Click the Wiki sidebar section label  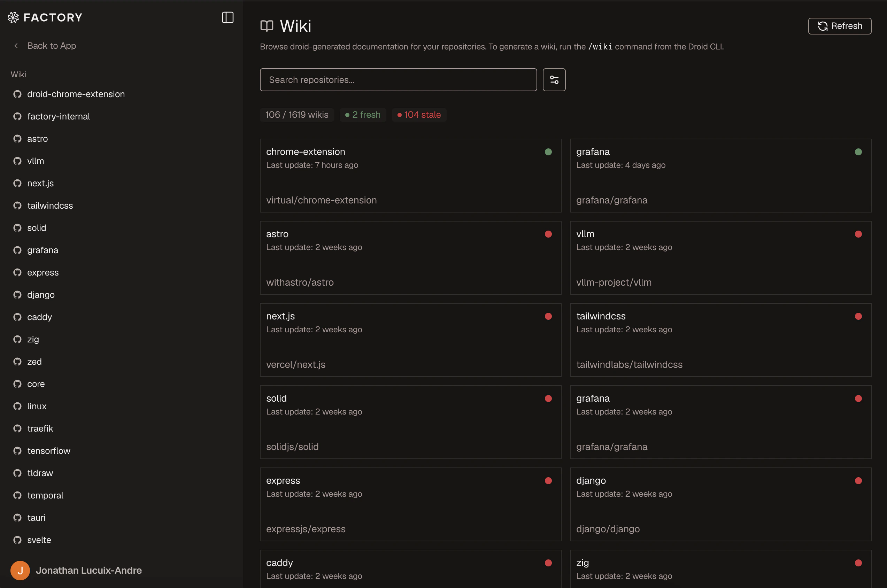coord(18,74)
